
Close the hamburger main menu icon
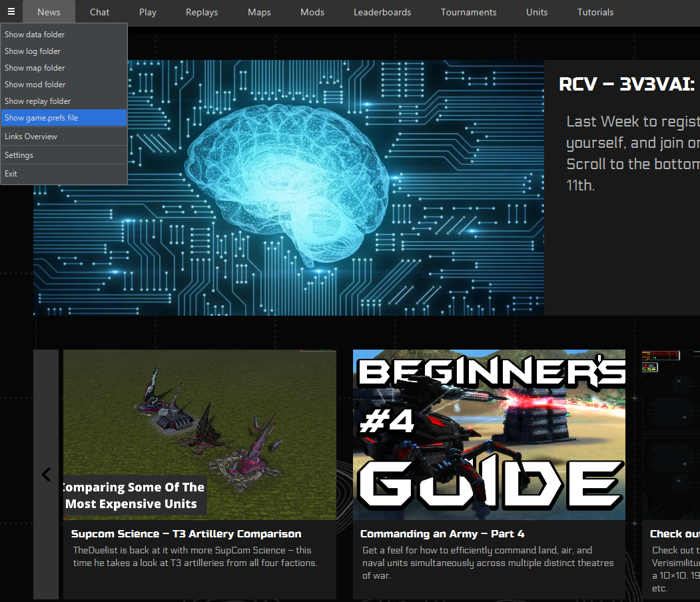pyautogui.click(x=11, y=11)
